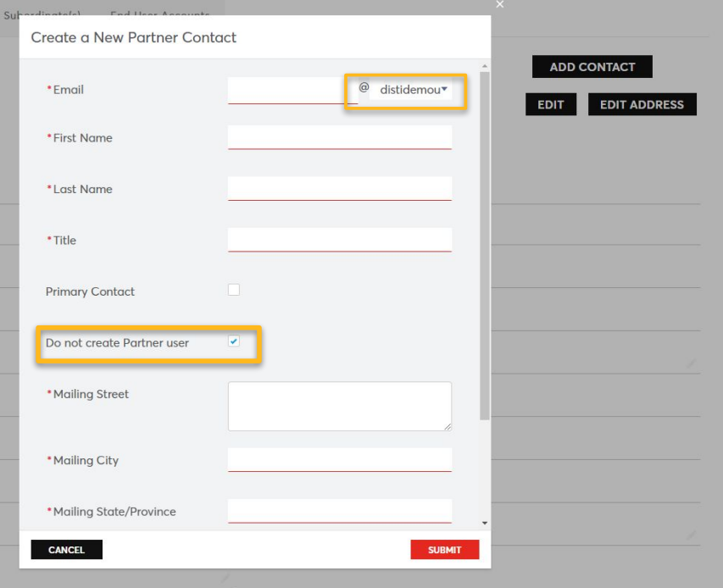
Task: Click the Create a New Partner Contact title
Action: tap(133, 37)
